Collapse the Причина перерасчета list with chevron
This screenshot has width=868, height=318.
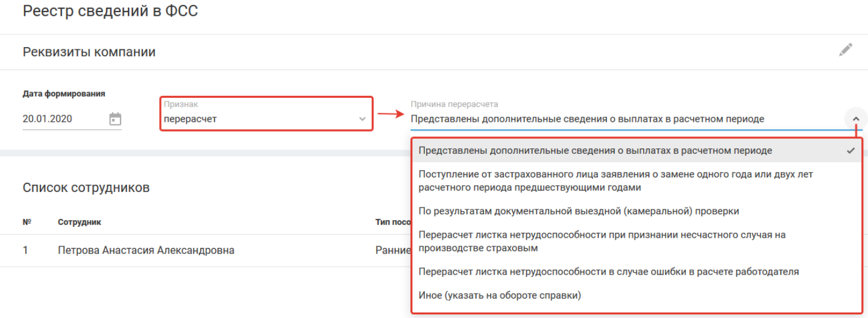pos(856,119)
